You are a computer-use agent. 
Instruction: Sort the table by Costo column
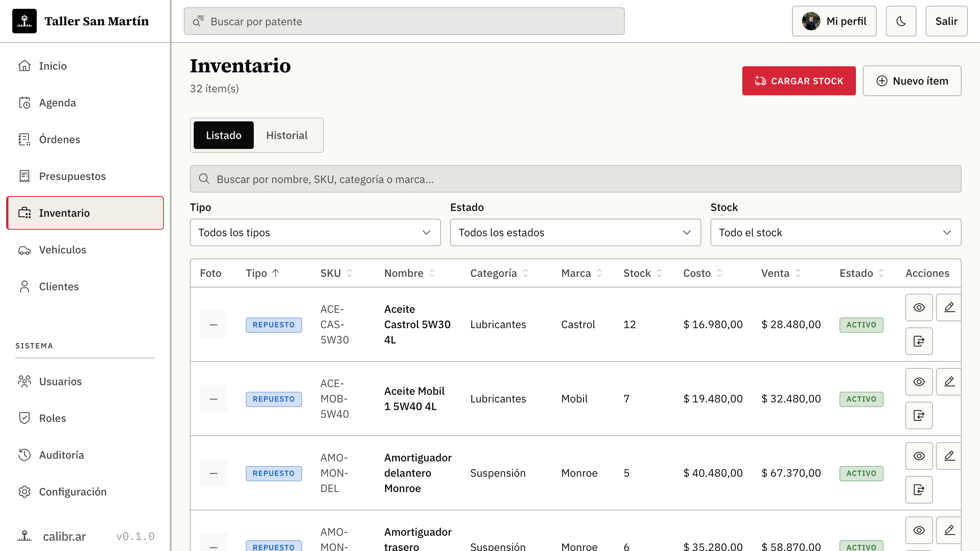[x=703, y=273]
